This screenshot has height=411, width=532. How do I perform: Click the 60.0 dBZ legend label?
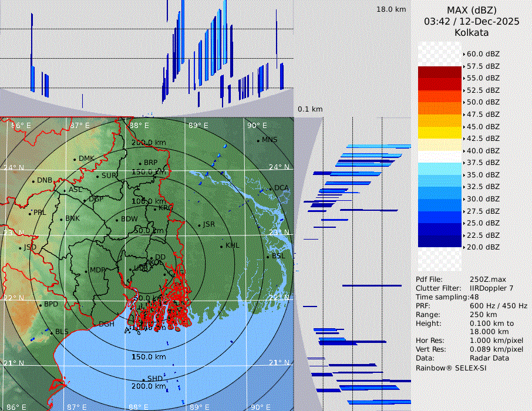point(483,54)
